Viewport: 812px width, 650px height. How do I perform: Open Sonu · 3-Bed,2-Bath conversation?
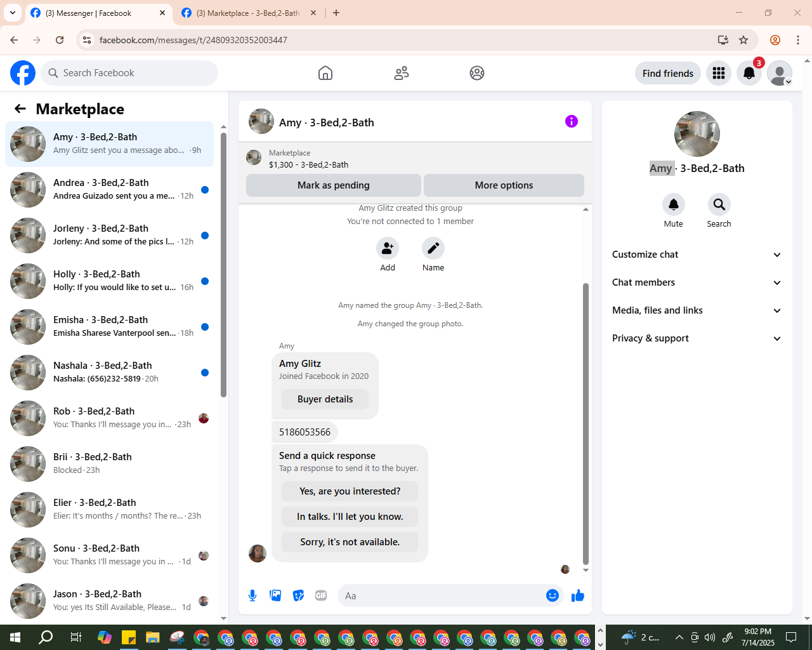click(110, 555)
